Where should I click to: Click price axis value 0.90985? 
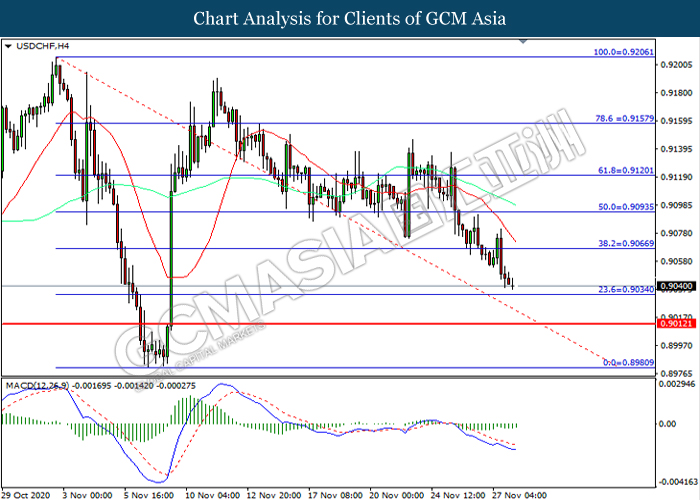676,205
